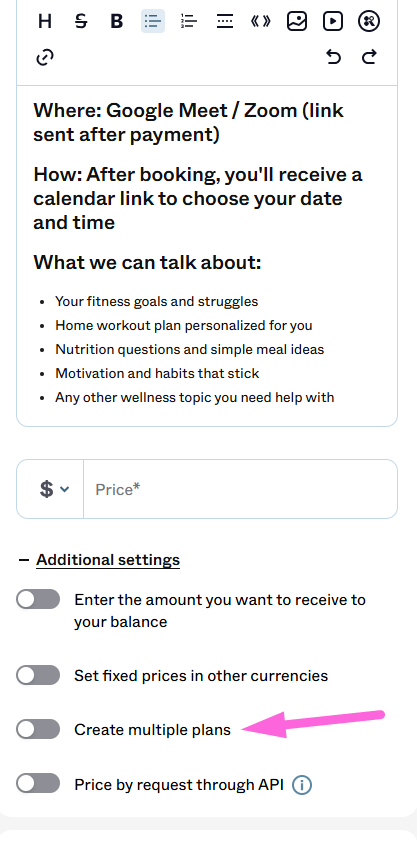
Task: Insert an image into description
Action: point(297,21)
